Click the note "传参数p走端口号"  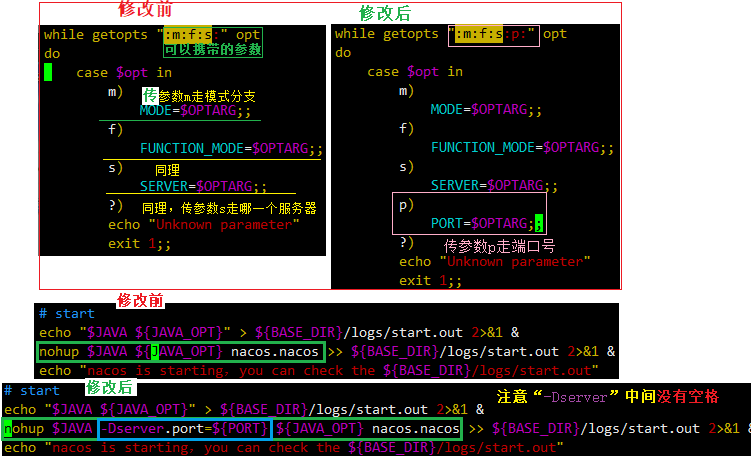[x=500, y=246]
